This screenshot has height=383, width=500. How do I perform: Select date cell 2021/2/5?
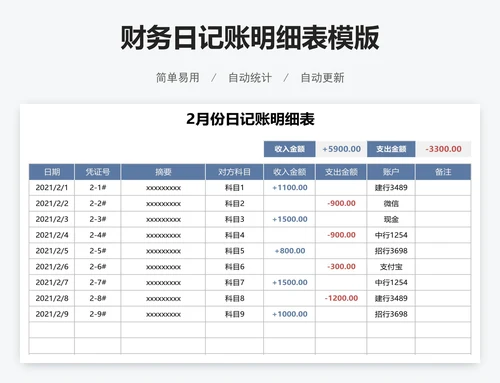[x=52, y=251]
